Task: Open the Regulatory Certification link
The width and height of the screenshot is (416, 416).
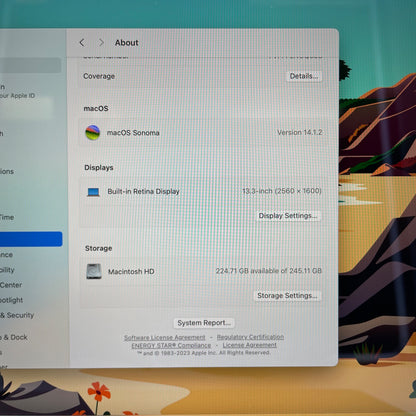Action: pyautogui.click(x=250, y=337)
